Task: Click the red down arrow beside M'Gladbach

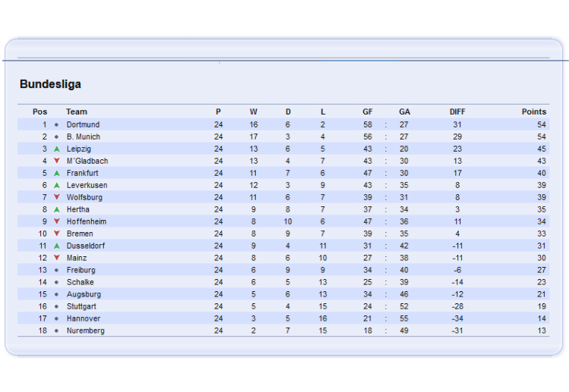Action: tap(56, 162)
